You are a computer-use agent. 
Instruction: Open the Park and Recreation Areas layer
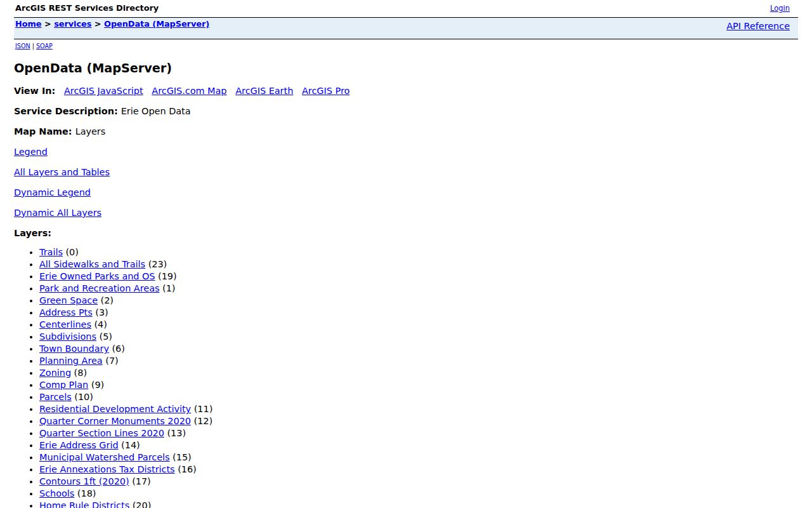99,288
